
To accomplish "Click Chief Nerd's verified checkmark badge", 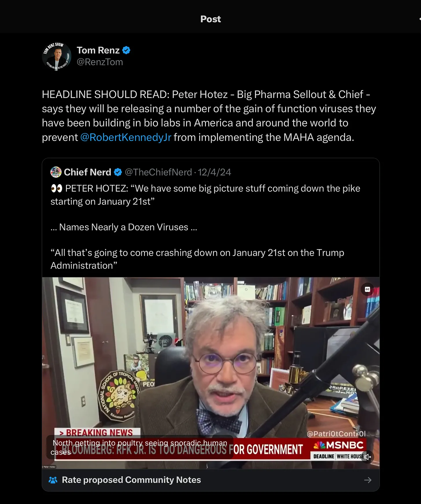I will pos(118,172).
